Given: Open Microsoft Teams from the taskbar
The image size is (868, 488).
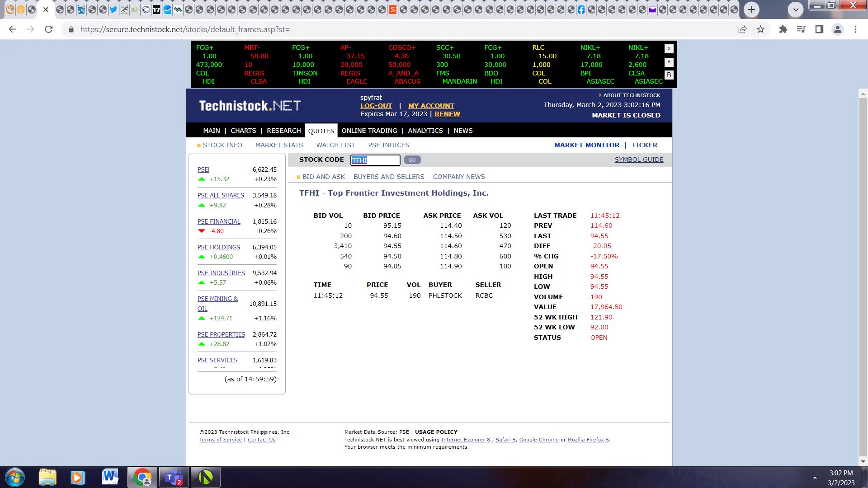Looking at the screenshot, I should pos(174,477).
